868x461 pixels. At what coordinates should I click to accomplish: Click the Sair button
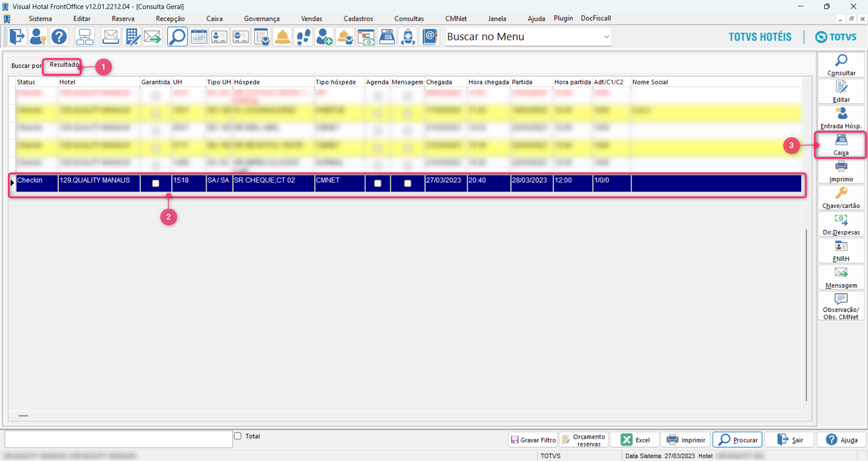tap(790, 440)
